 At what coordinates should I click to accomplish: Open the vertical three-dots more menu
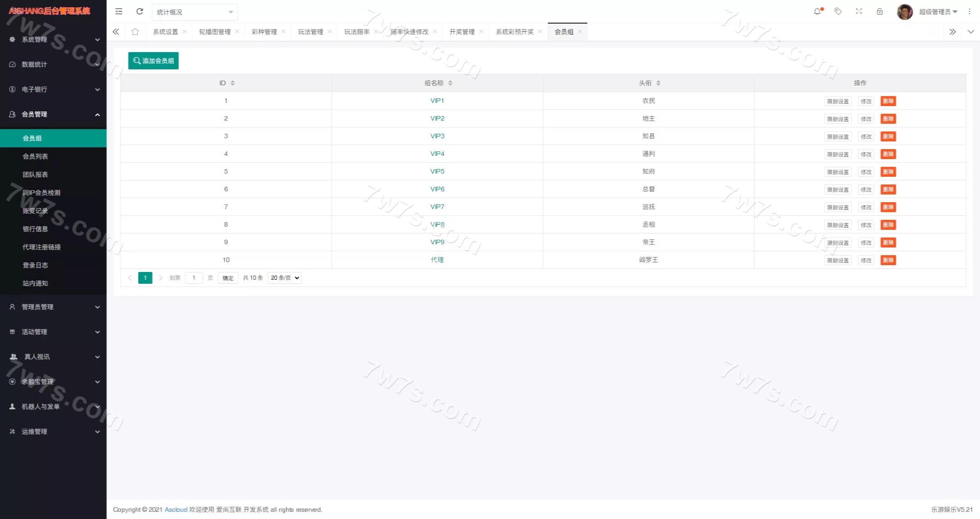(970, 12)
